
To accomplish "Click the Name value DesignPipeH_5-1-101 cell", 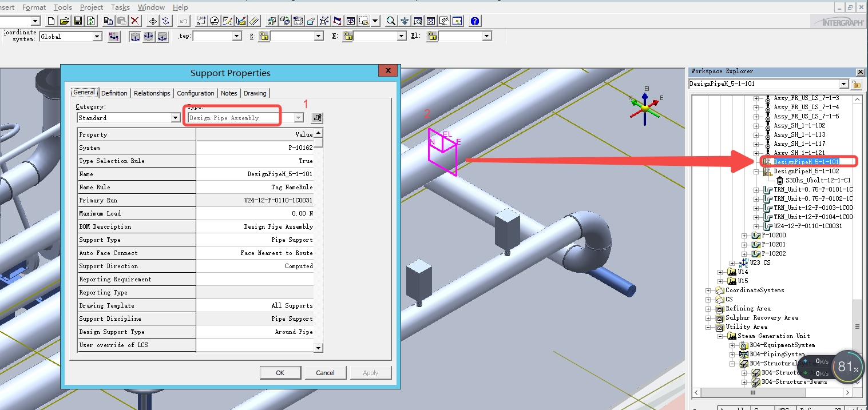I will (255, 174).
